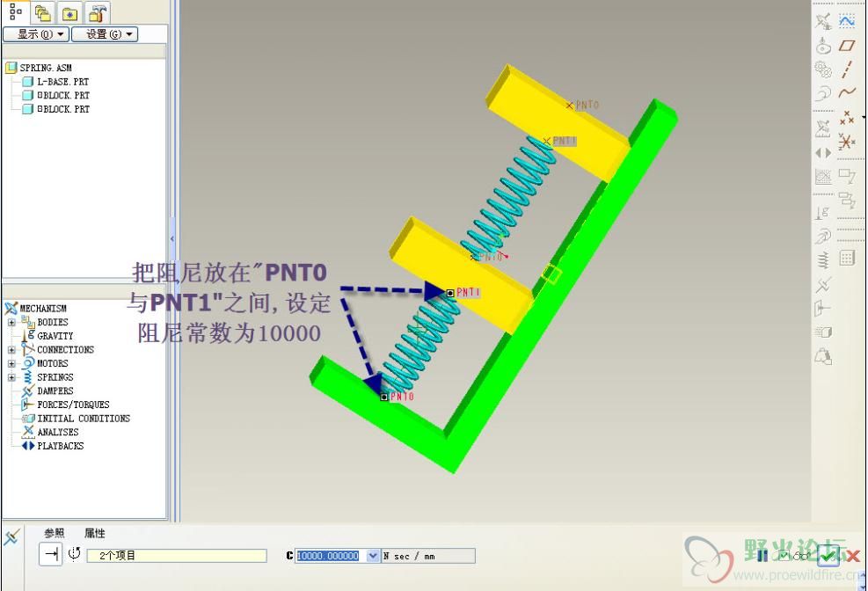This screenshot has width=868, height=591.
Task: Pause the damper tool
Action: [762, 556]
